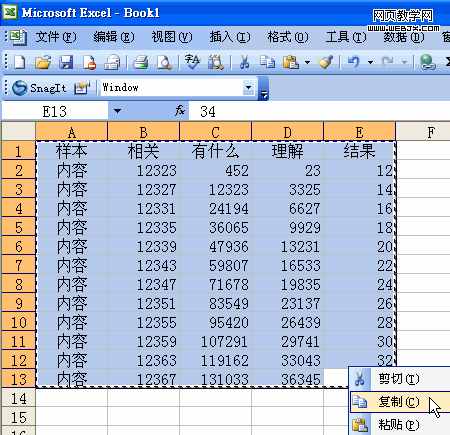Click the Insert Hyperlink globe icon
The width and height of the screenshot is (450, 435).
click(x=428, y=62)
